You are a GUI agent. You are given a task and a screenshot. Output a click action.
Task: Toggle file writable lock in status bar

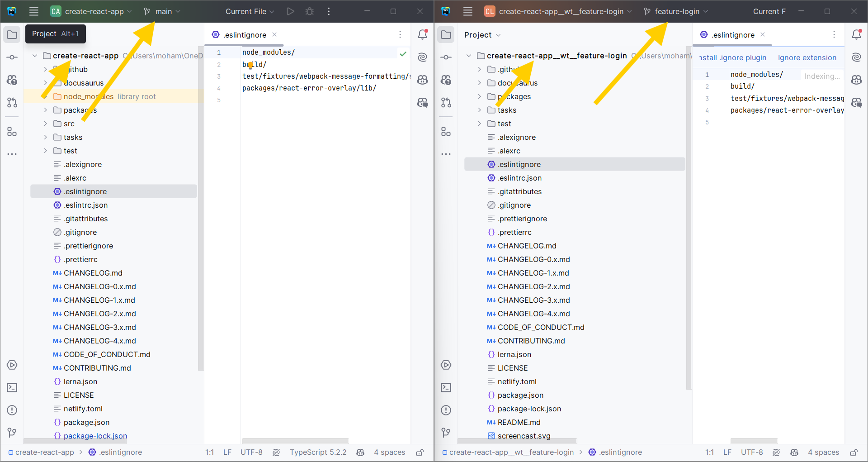coord(420,452)
